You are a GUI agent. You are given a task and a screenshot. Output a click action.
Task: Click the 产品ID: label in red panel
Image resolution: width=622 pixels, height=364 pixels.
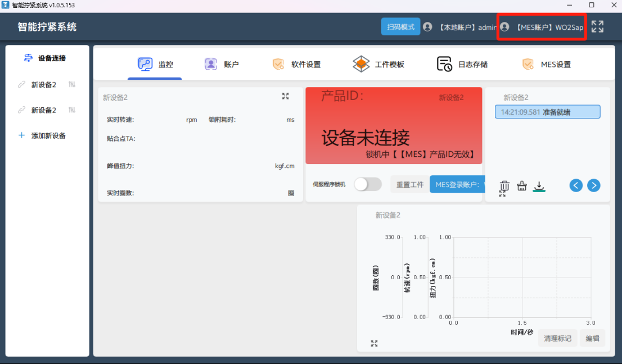[342, 96]
